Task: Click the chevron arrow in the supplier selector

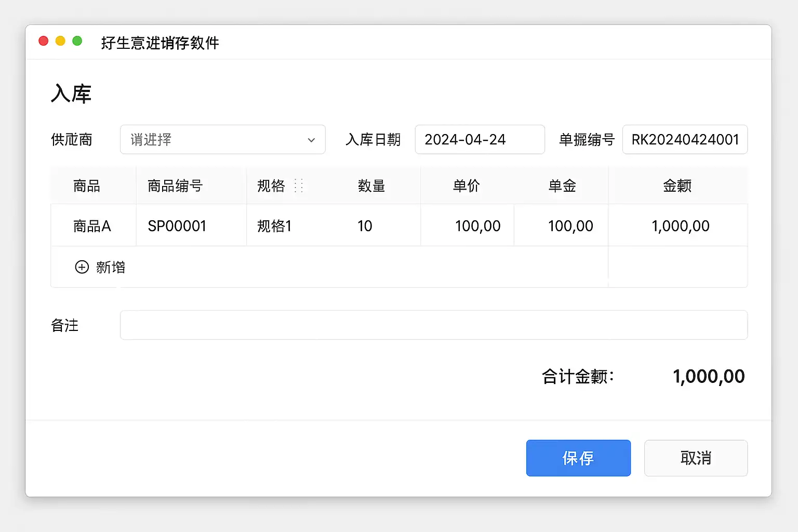Action: (x=311, y=140)
